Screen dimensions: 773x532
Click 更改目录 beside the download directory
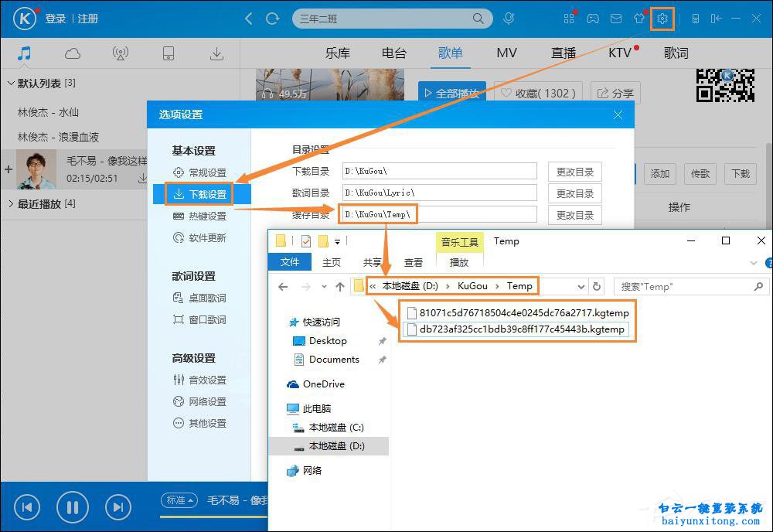point(574,171)
